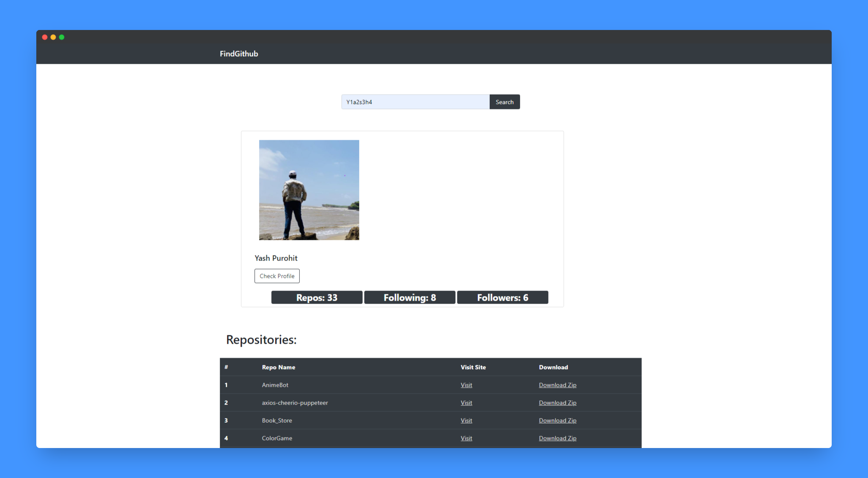The height and width of the screenshot is (478, 868).
Task: Open the Visit link for ColorGame
Action: pyautogui.click(x=466, y=438)
